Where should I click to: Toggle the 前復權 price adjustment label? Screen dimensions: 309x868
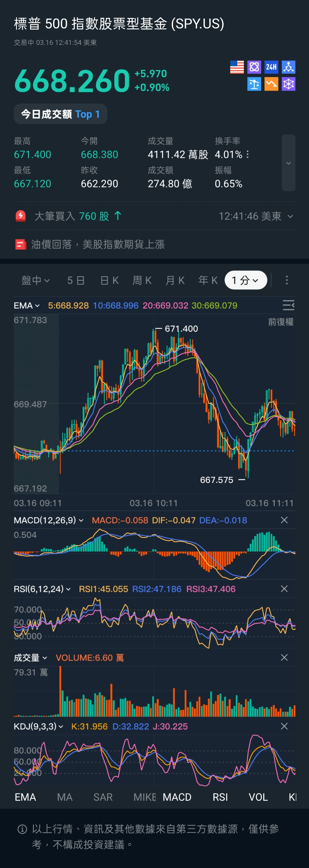pos(281,322)
